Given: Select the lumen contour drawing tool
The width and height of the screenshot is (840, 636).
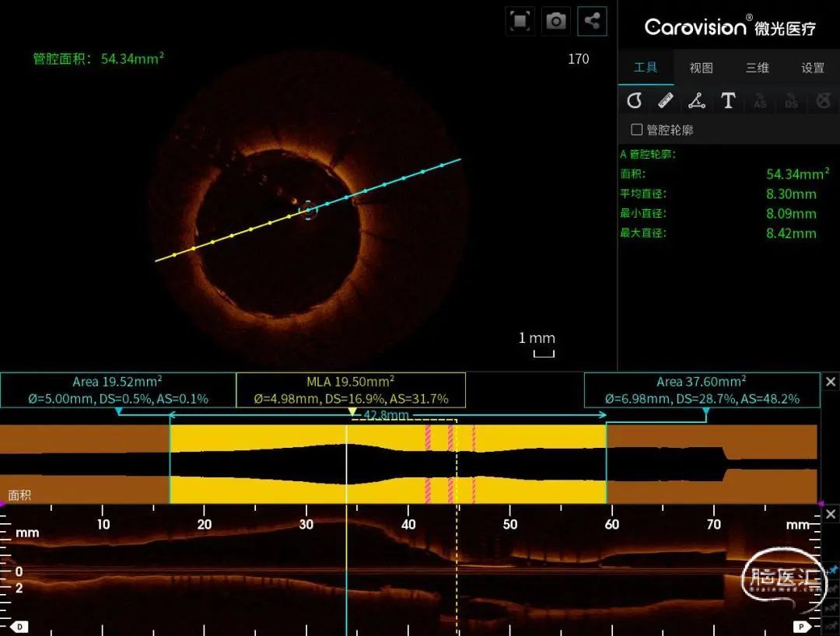Looking at the screenshot, I should point(635,100).
